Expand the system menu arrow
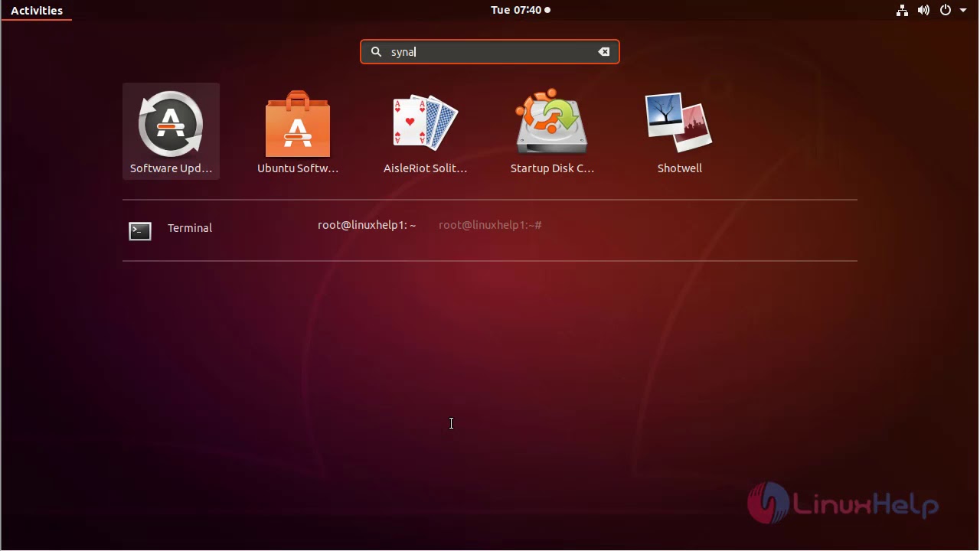The image size is (980, 551). (963, 11)
